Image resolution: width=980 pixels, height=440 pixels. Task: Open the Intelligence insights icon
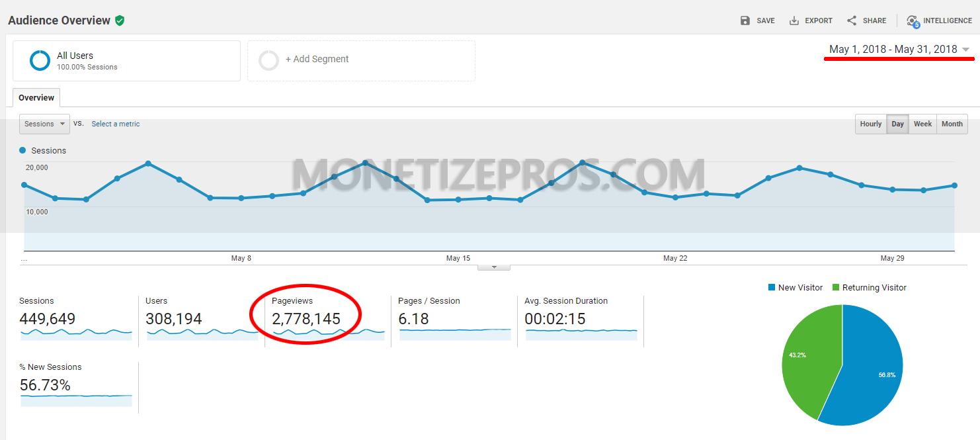[x=913, y=21]
